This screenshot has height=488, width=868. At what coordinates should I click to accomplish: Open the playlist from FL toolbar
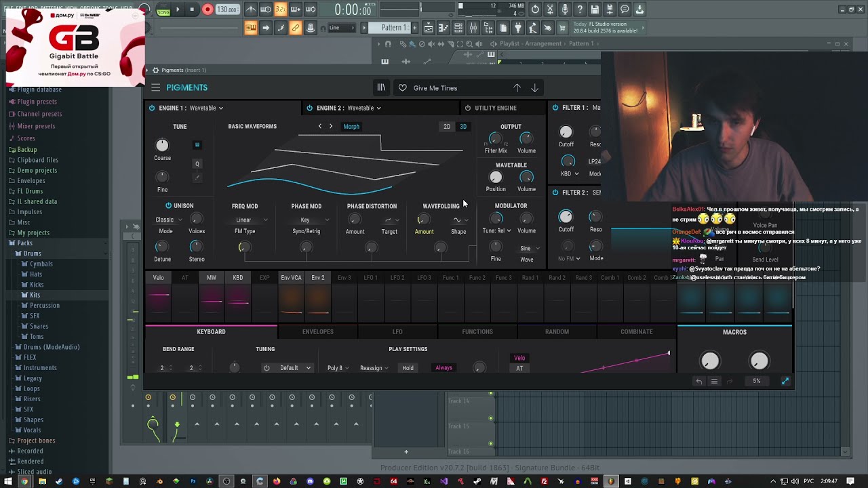coord(429,28)
